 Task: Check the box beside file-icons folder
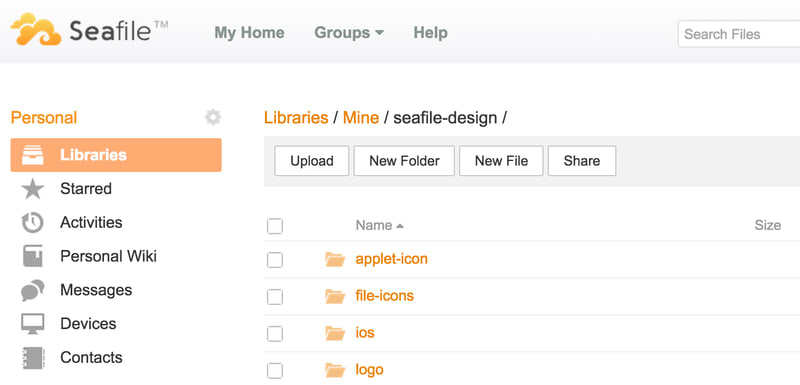coord(275,296)
